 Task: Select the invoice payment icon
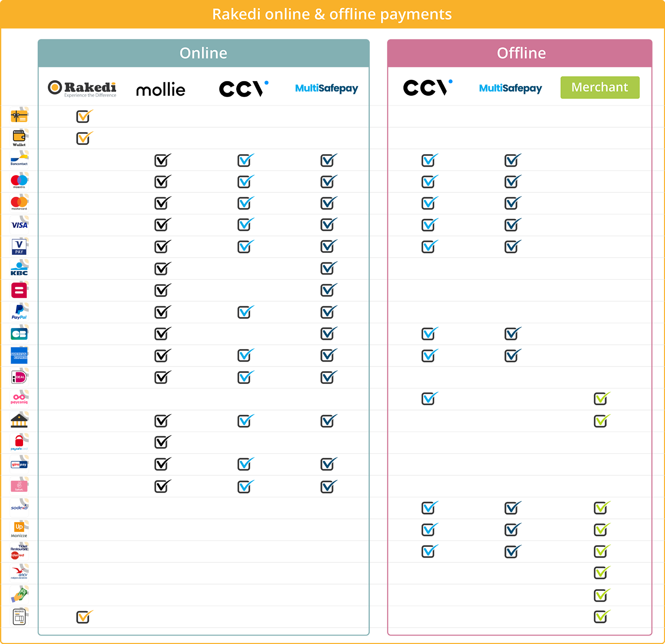(19, 617)
